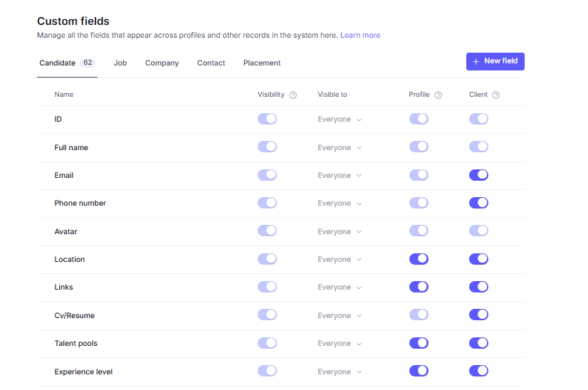
Task: Click the Full name field row label
Action: coord(71,147)
